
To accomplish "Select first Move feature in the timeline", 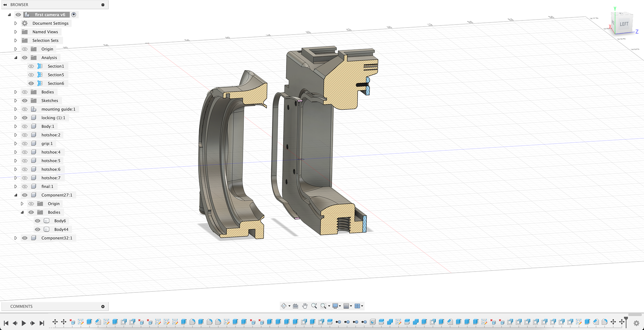I will pos(55,322).
